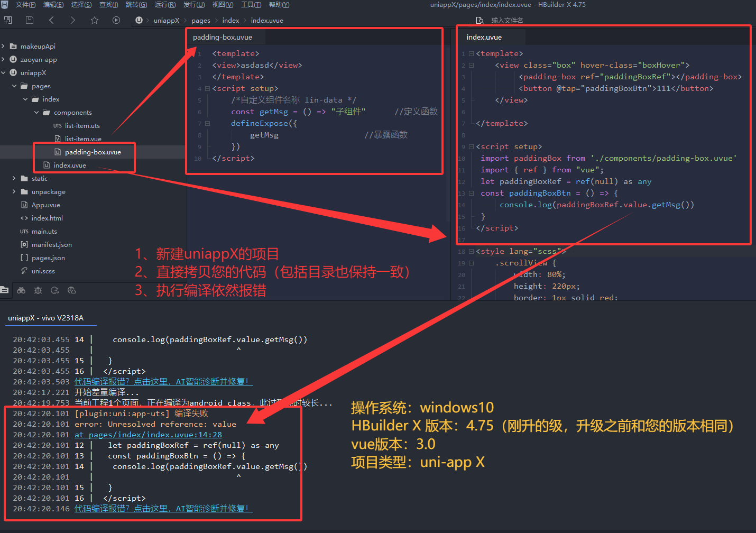756x533 pixels.
Task: Open uni.scss in project tree
Action: click(x=43, y=271)
